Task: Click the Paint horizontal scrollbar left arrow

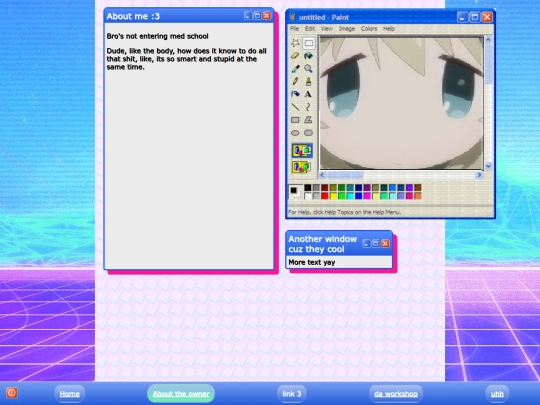Action: 322,175
